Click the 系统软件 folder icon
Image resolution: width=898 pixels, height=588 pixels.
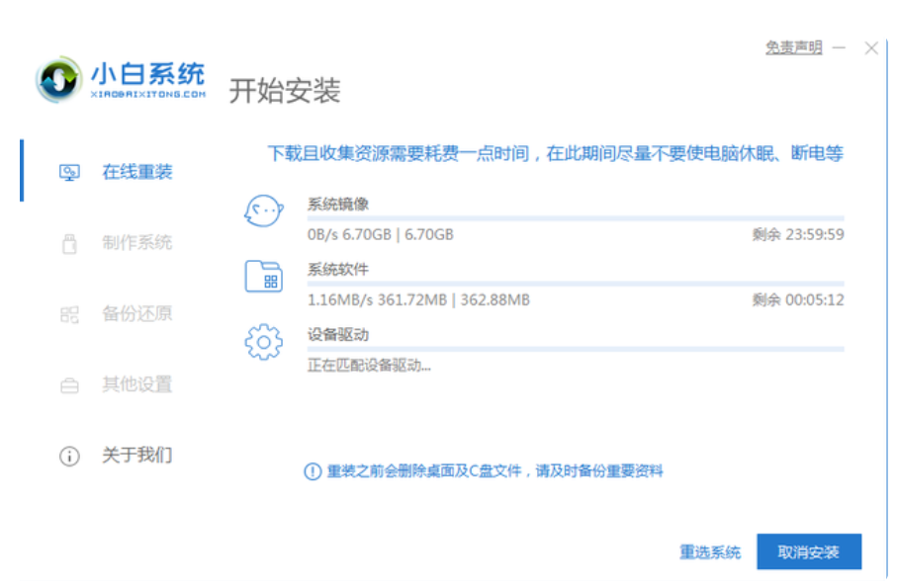point(263,277)
